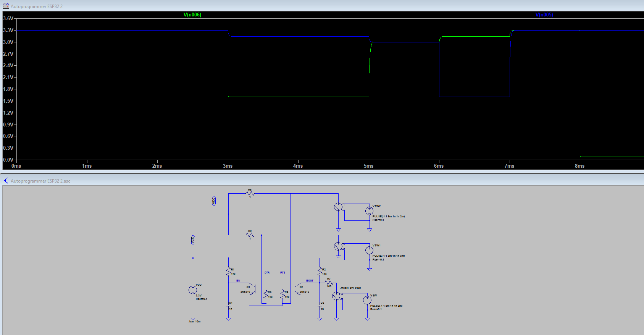644x335 pixels.
Task: Click the 5ms mark on time axis
Action: tap(368, 166)
